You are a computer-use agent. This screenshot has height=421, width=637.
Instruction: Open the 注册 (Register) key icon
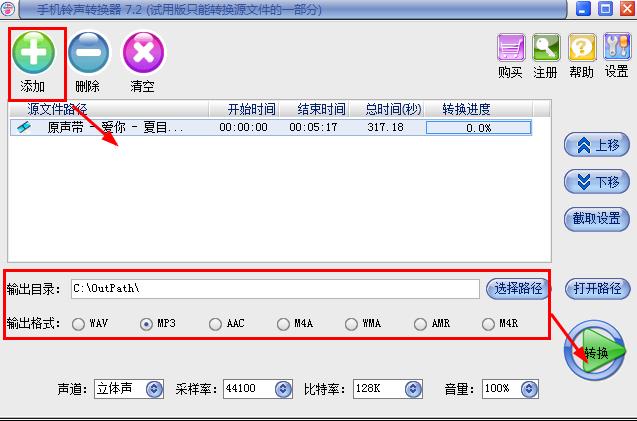tap(546, 48)
